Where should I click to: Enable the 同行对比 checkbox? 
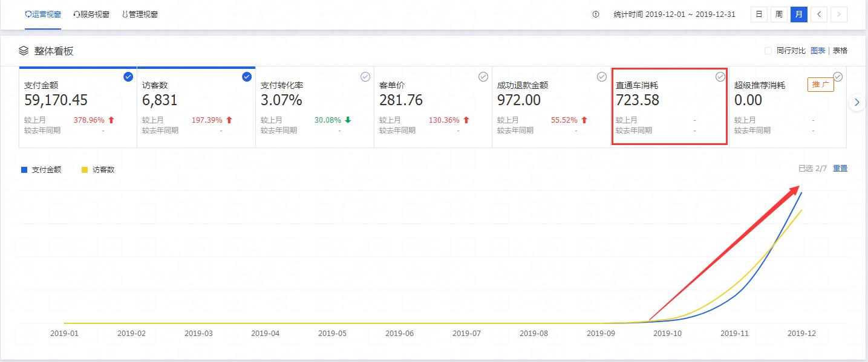click(768, 51)
